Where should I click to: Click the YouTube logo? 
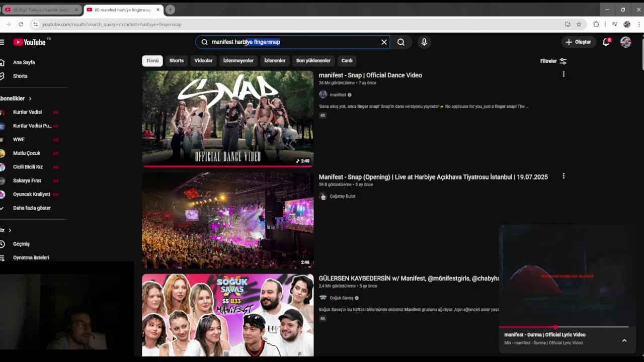coord(29,42)
